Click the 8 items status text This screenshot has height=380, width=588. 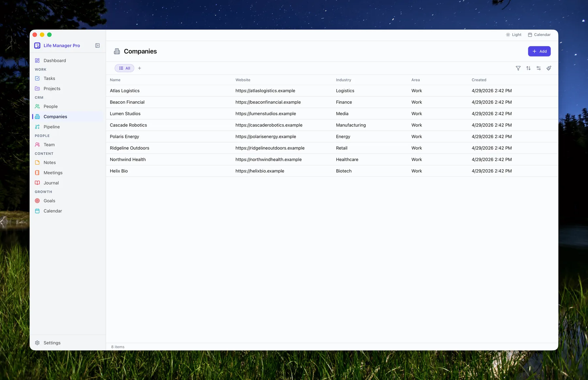[118, 347]
